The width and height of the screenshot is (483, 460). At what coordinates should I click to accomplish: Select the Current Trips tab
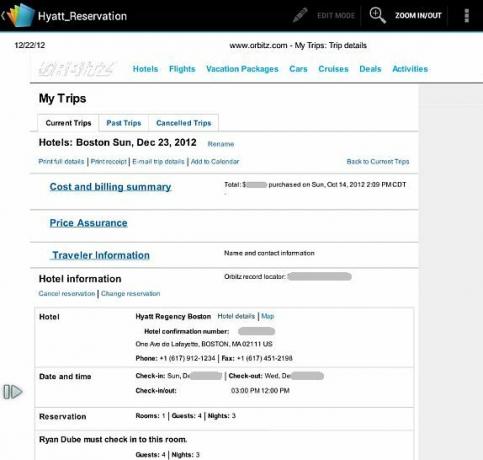tap(68, 123)
